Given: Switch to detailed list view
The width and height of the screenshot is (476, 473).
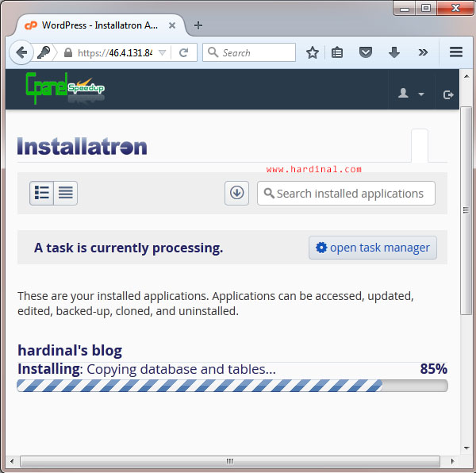Looking at the screenshot, I should [41, 193].
